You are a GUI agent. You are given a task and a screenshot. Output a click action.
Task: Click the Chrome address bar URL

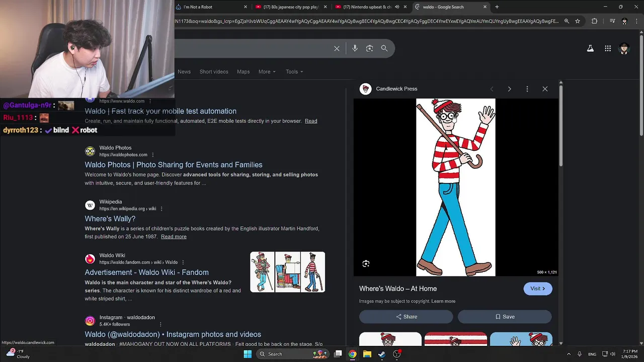tap(366, 21)
